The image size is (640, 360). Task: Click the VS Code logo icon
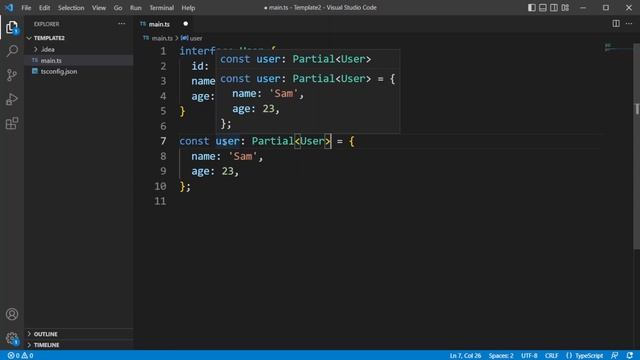[9, 7]
